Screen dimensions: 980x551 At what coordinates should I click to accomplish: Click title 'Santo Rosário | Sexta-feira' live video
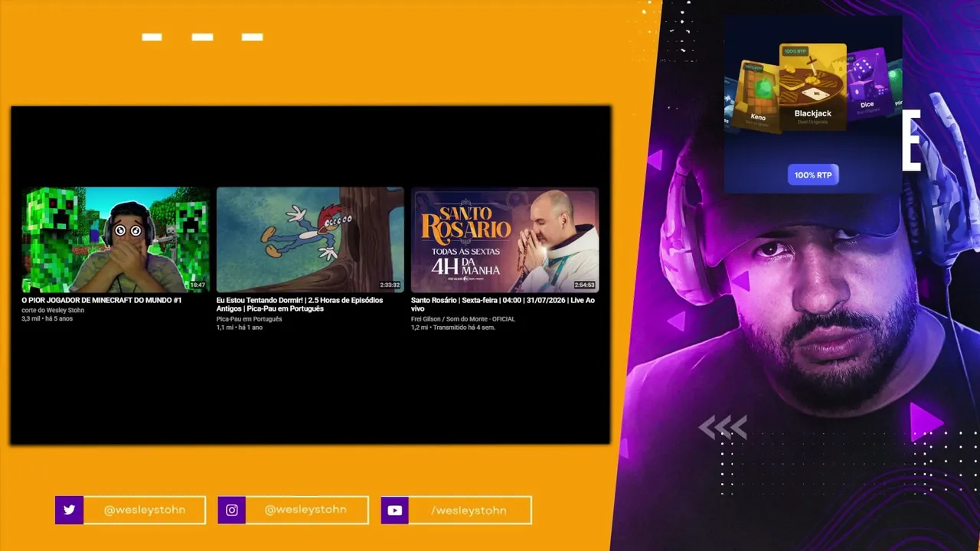coord(502,305)
